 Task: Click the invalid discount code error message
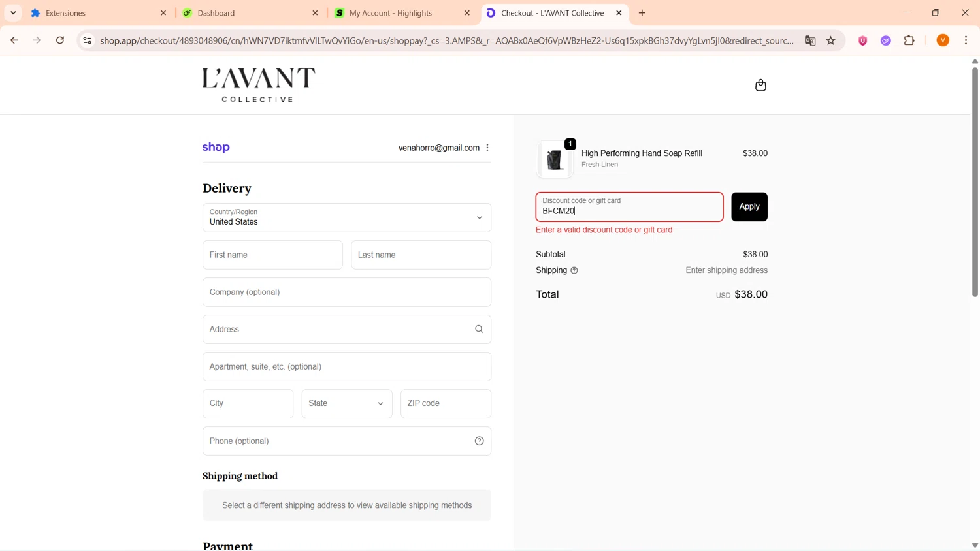coord(604,230)
